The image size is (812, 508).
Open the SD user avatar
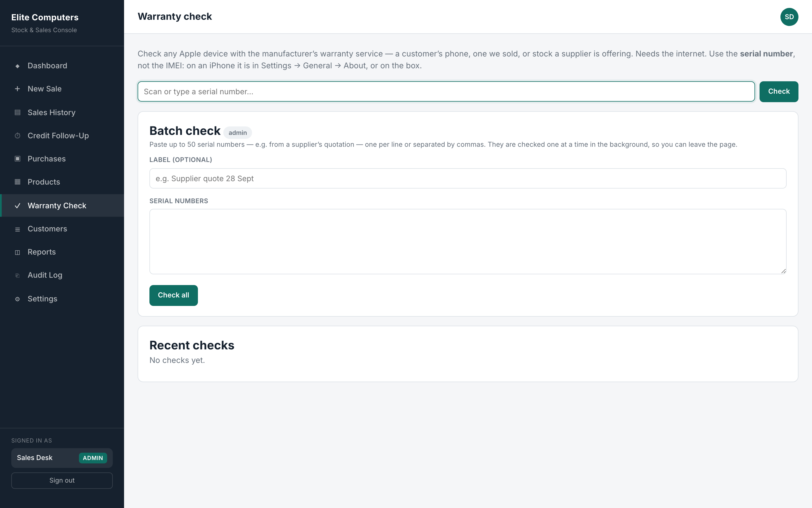click(789, 17)
